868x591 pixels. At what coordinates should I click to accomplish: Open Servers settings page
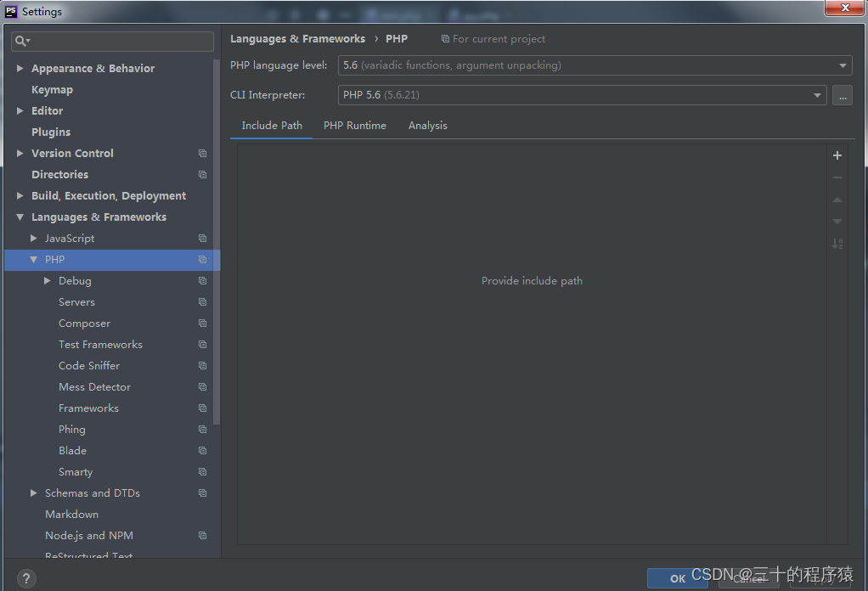pyautogui.click(x=77, y=302)
